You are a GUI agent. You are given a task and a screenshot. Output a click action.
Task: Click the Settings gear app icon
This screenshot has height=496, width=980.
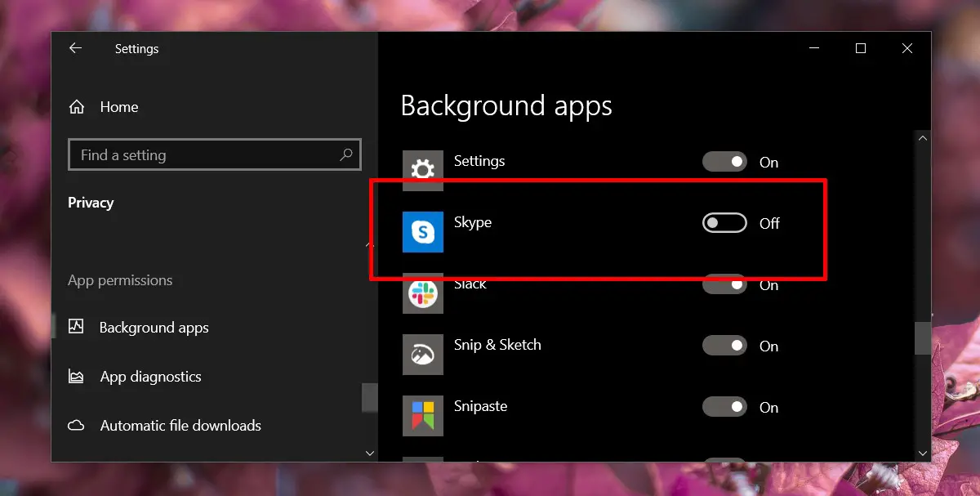(x=423, y=169)
